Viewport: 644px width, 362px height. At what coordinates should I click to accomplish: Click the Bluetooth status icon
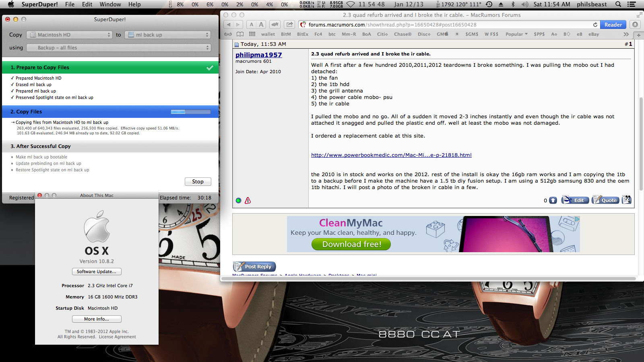(513, 4)
